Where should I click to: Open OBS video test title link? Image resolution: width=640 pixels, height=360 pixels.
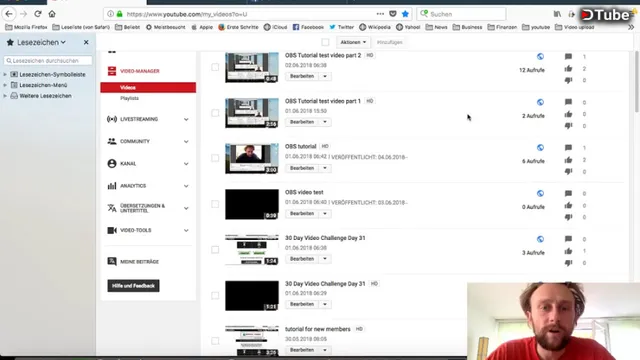click(x=304, y=192)
